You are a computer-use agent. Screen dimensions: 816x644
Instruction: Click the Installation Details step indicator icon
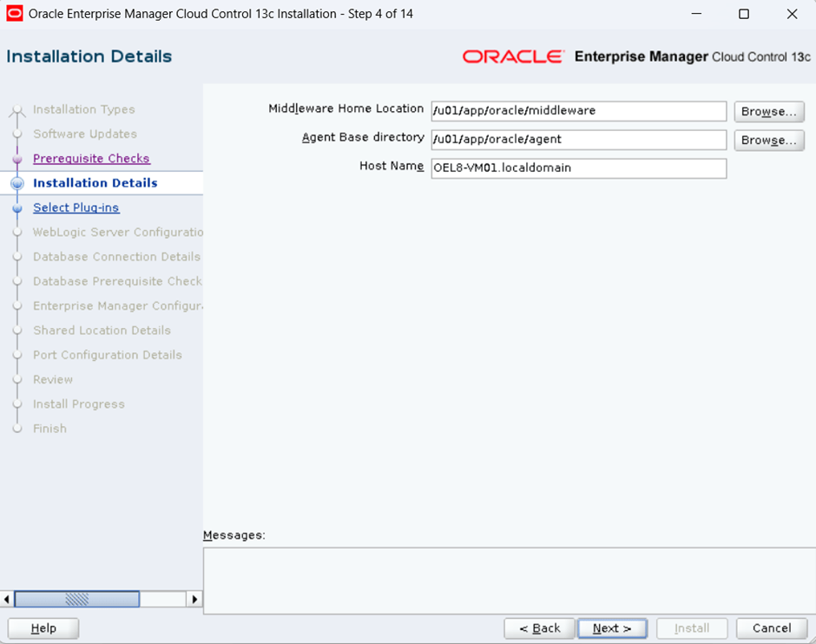(16, 184)
